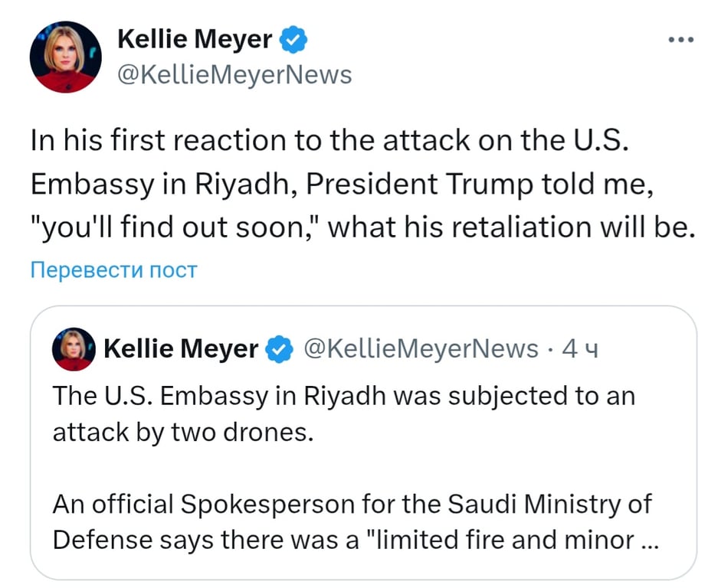Expand truncated quoted text via trailing ellipsis
This screenshot has height=588, width=708.
[x=647, y=541]
